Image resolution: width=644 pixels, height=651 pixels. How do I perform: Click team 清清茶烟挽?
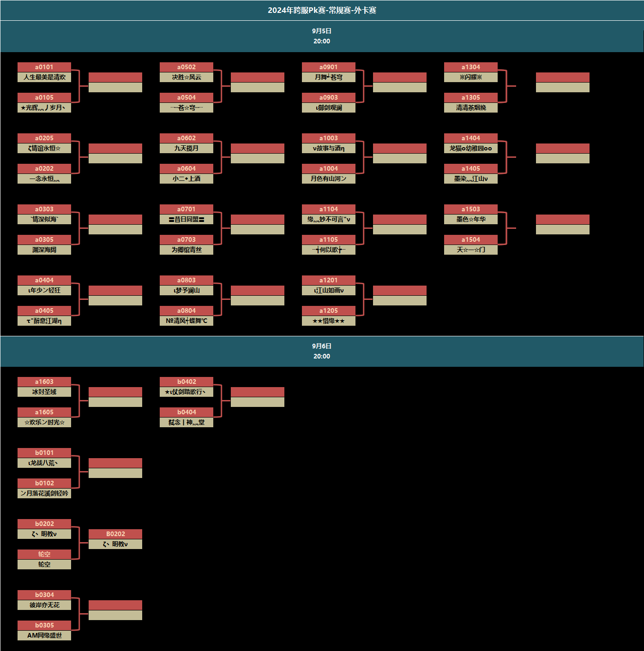pos(471,108)
